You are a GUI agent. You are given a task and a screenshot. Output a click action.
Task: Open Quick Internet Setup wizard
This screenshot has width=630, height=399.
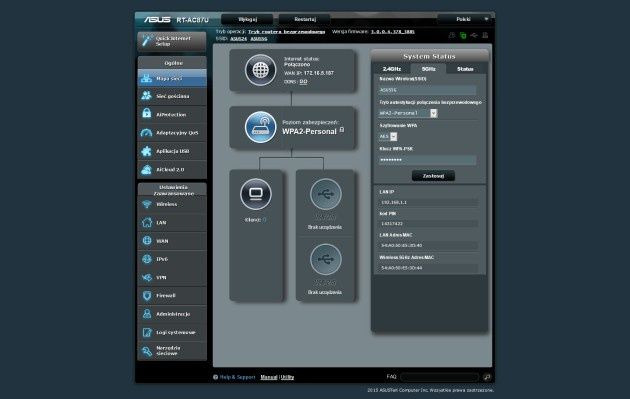(x=172, y=41)
